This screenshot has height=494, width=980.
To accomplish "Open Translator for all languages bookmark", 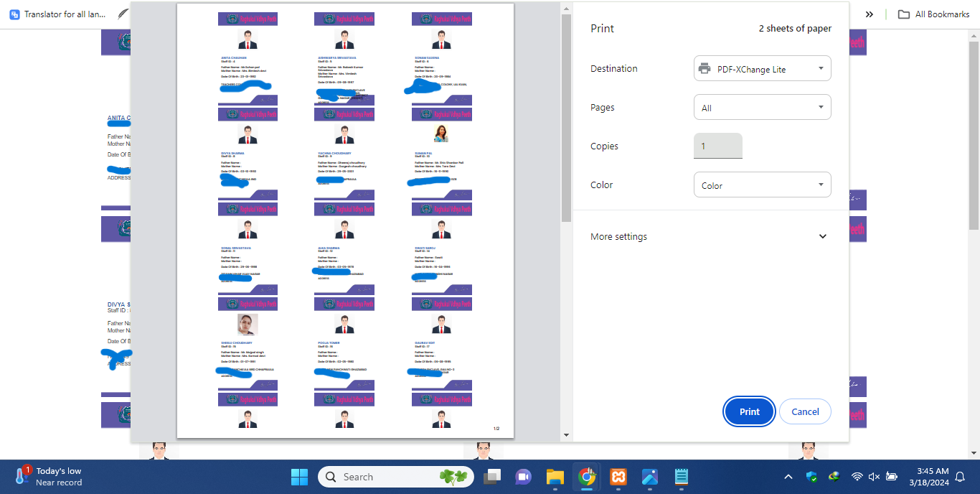I will tap(57, 14).
